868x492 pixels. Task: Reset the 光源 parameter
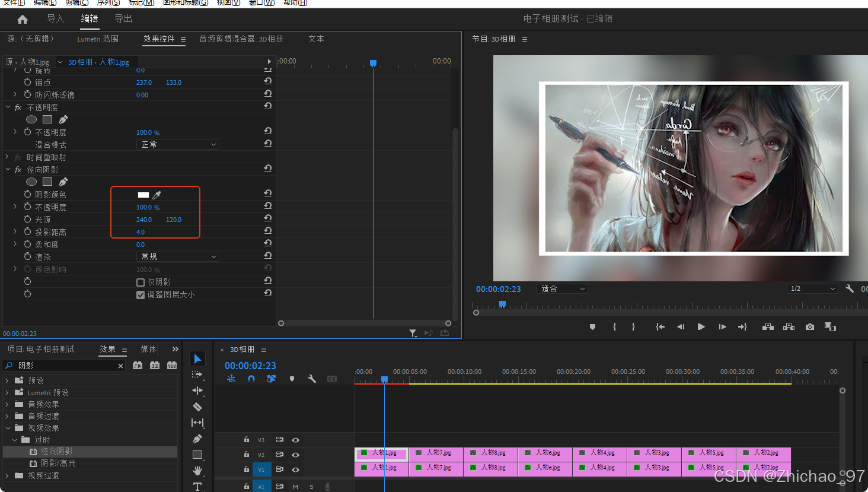click(268, 218)
